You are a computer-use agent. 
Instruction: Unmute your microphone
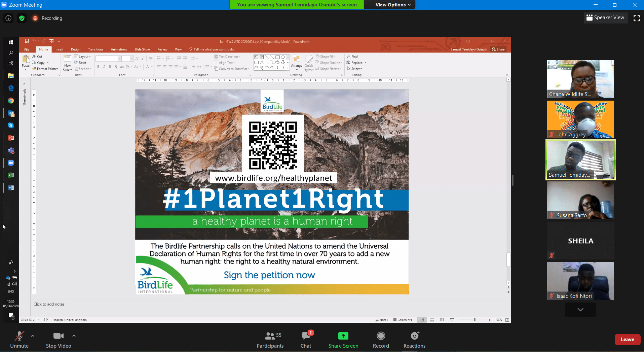point(19,340)
